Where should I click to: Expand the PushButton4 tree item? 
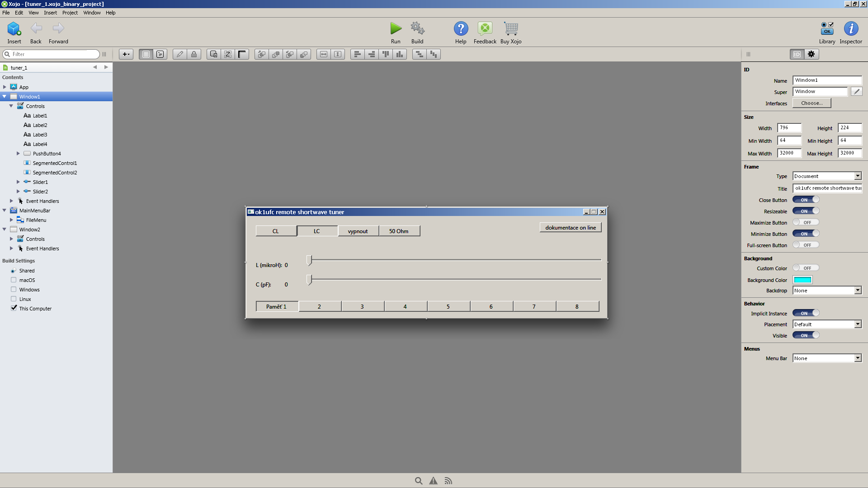click(x=18, y=154)
